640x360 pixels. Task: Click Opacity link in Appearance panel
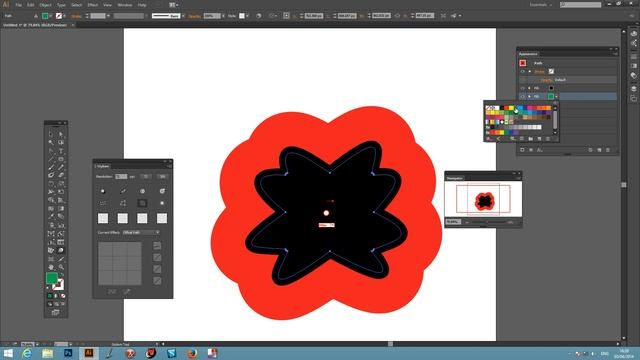(546, 80)
